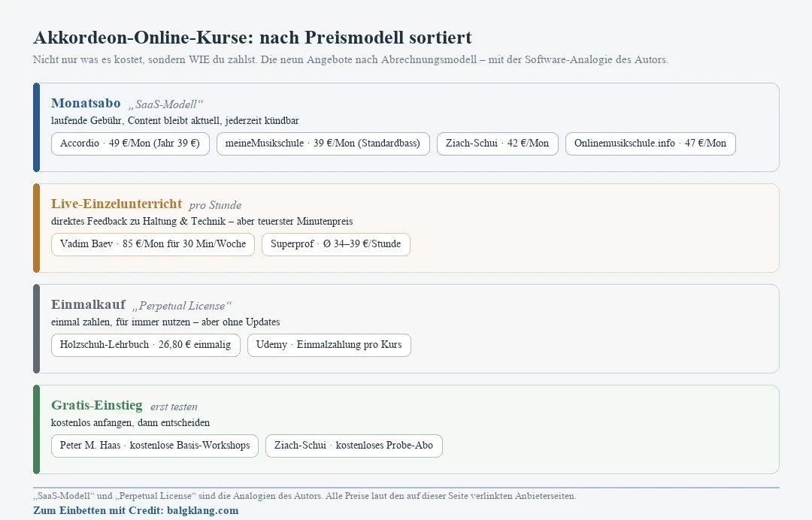Click the subtitle beginning 'Nicht nur was es kostet'
Viewport: 812px width, 520px height.
click(x=350, y=59)
